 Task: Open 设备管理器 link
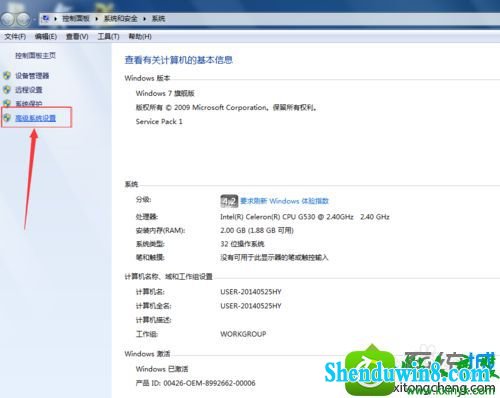(x=32, y=76)
